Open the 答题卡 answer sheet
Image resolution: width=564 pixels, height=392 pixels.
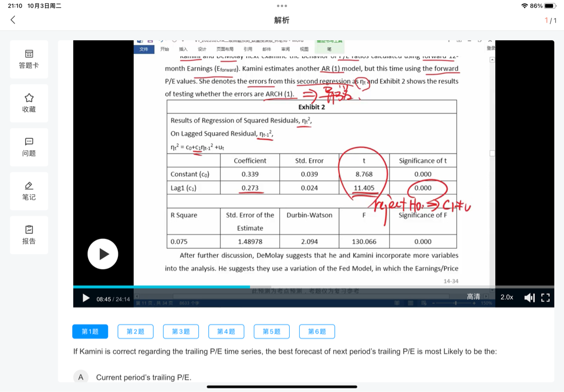tap(29, 59)
